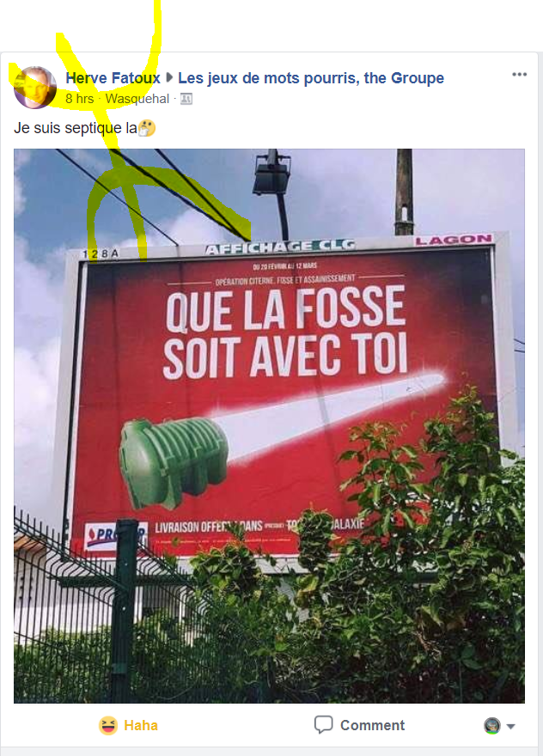Click the green septic tank in the photo
The width and height of the screenshot is (543, 756).
(x=174, y=462)
